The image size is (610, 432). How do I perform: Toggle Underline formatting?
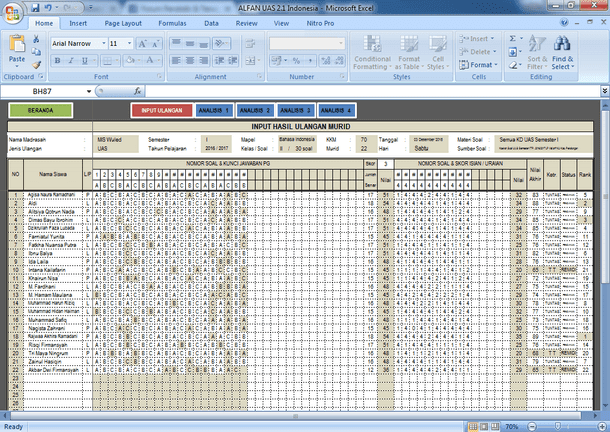tap(84, 60)
